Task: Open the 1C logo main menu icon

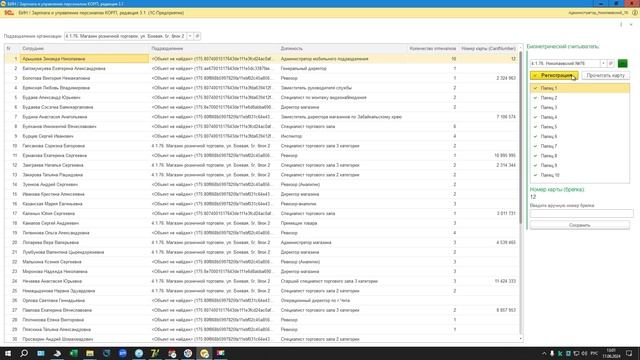Action: tap(9, 13)
